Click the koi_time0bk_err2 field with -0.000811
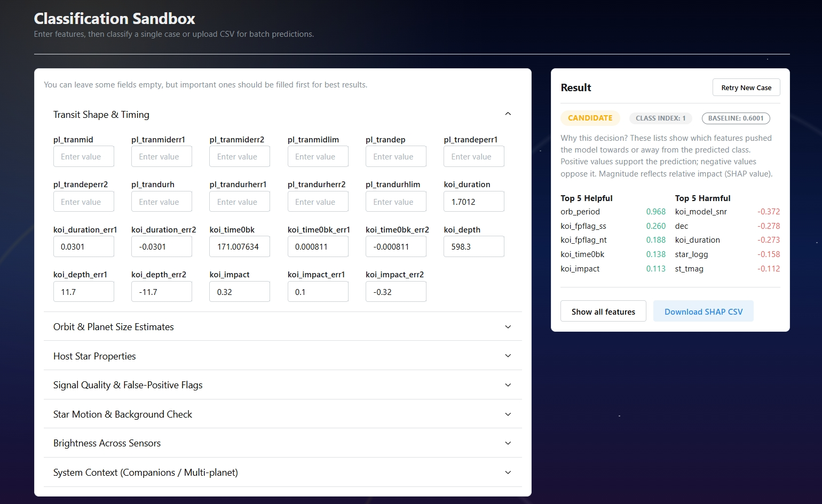The width and height of the screenshot is (822, 504). [x=396, y=247]
